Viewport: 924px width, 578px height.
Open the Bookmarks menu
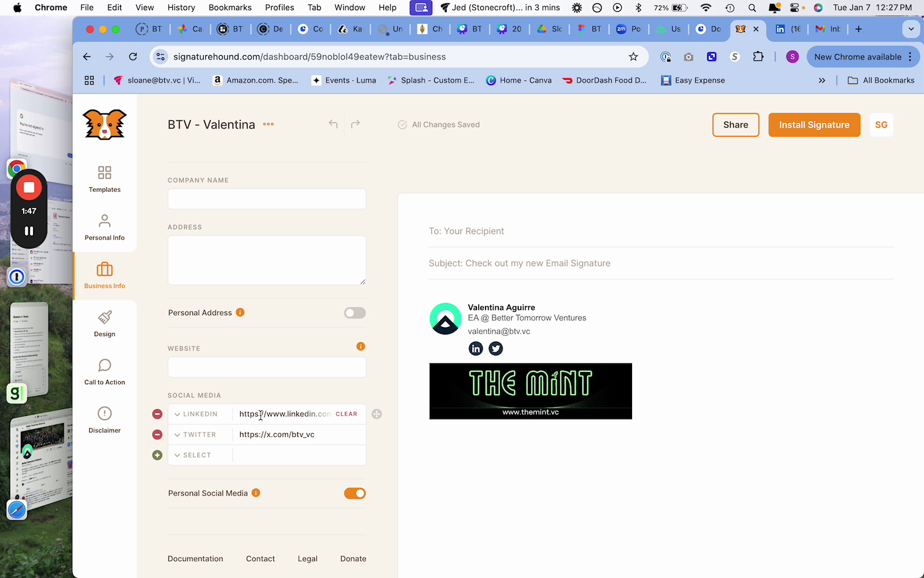(x=230, y=7)
